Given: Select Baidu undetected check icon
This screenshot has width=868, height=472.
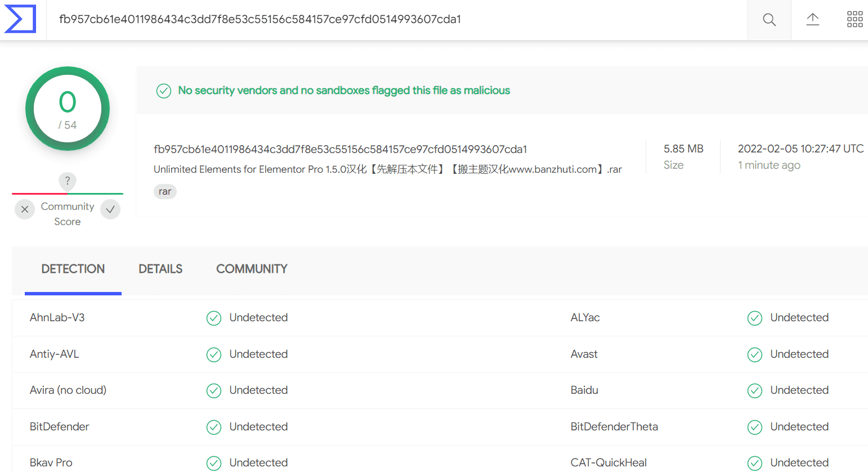Looking at the screenshot, I should (x=755, y=390).
